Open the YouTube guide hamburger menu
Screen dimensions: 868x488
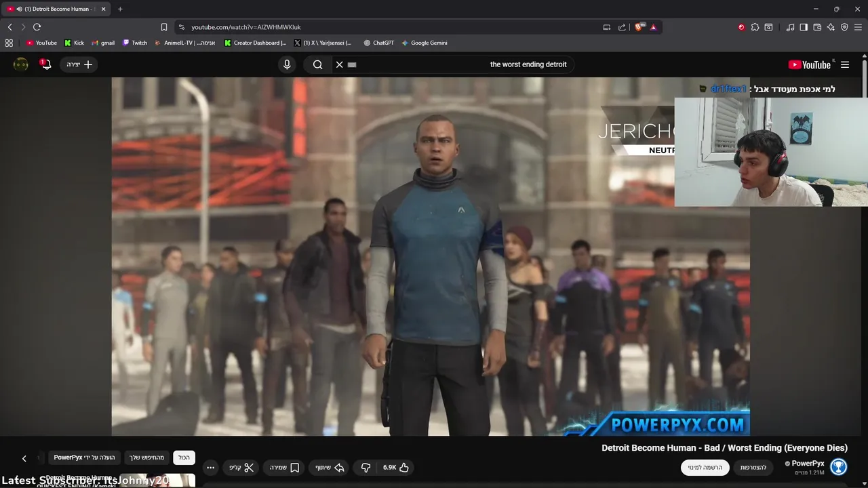tap(845, 64)
